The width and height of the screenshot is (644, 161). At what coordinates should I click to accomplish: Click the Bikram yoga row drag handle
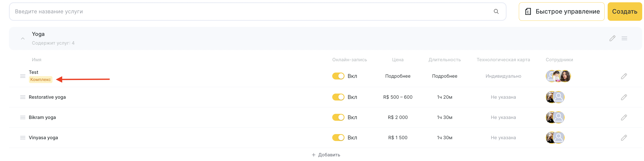click(x=23, y=117)
